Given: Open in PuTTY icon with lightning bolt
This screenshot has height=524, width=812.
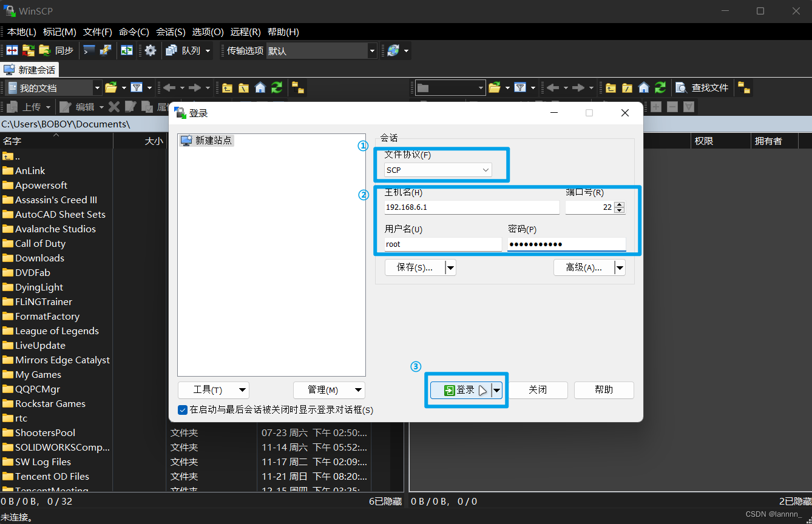Looking at the screenshot, I should (106, 51).
